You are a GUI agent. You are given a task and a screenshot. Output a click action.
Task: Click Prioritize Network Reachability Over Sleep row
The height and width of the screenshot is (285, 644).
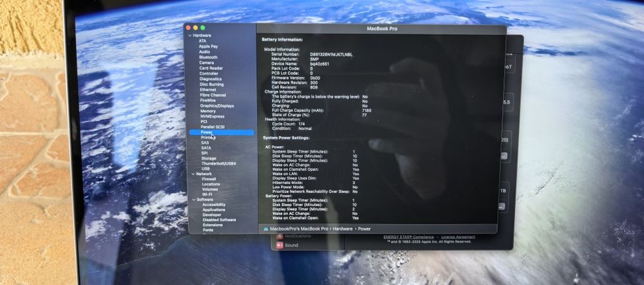[x=315, y=192]
